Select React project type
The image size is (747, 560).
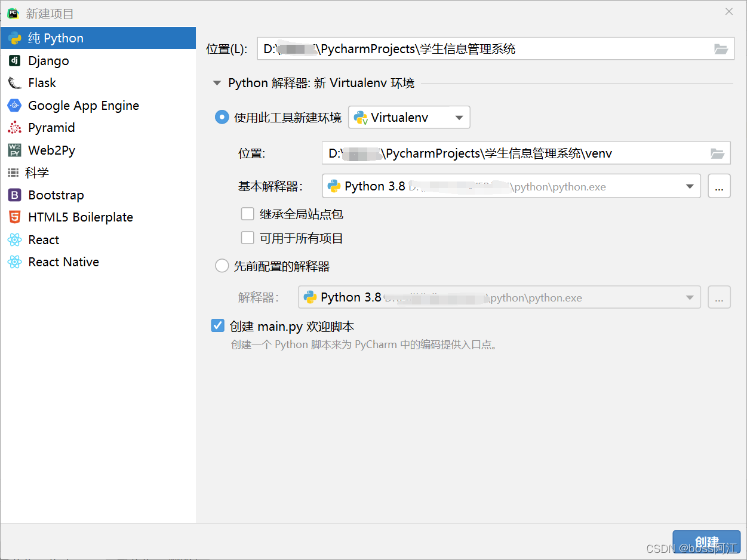click(98, 240)
